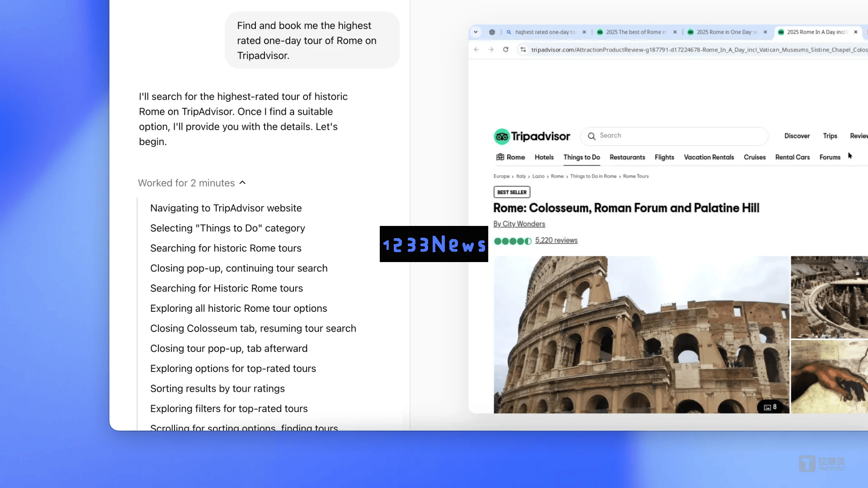This screenshot has height=488, width=868.
Task: Open the browser tab list dropdown
Action: (476, 32)
